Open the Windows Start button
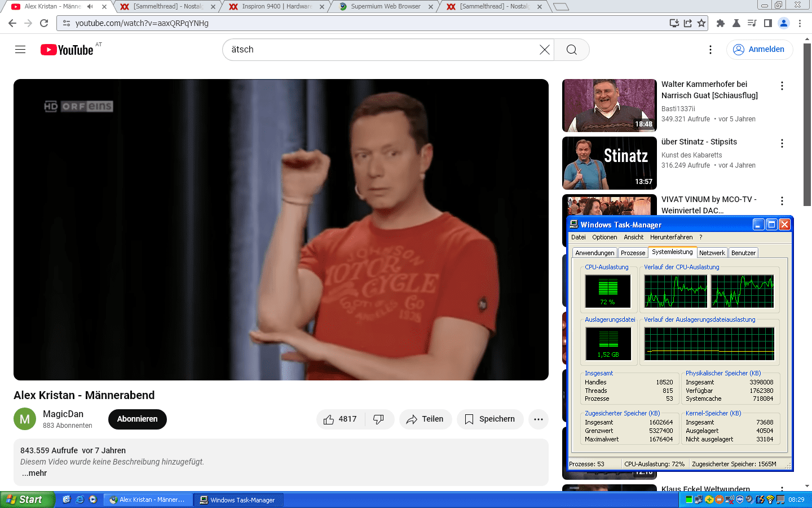The width and height of the screenshot is (812, 508). [x=27, y=500]
